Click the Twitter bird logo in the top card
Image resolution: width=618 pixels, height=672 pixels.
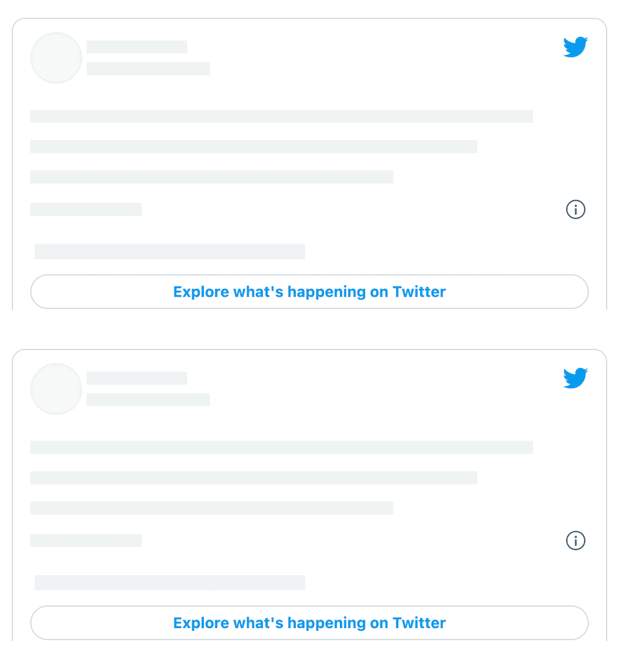(575, 47)
